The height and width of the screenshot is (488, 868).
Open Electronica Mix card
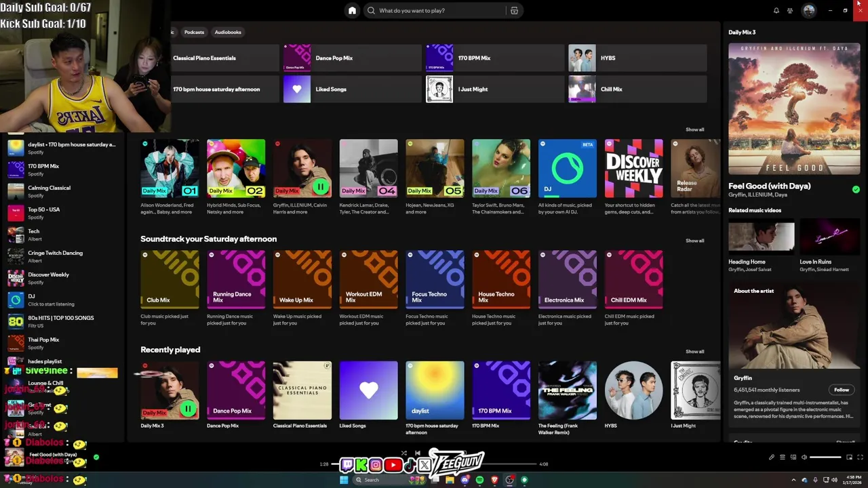pyautogui.click(x=568, y=288)
